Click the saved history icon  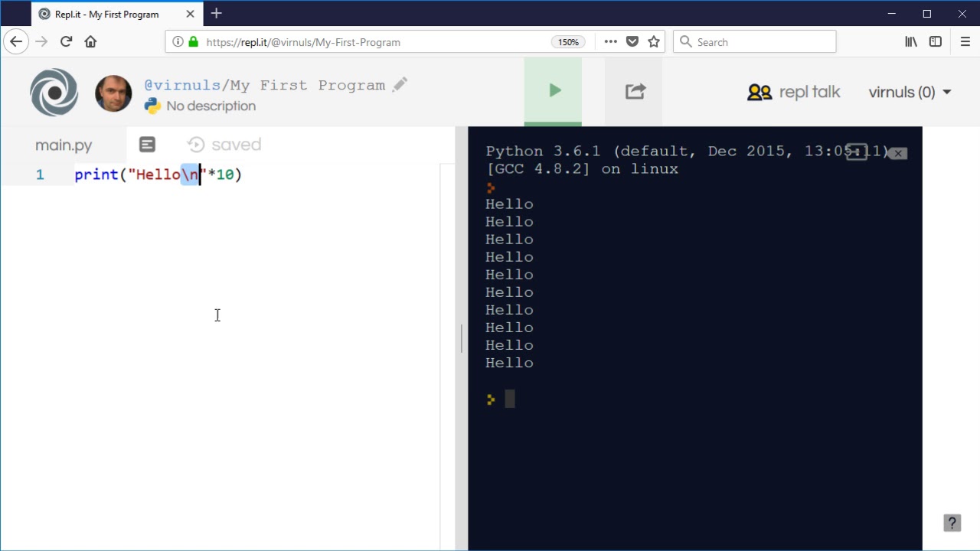coord(196,145)
